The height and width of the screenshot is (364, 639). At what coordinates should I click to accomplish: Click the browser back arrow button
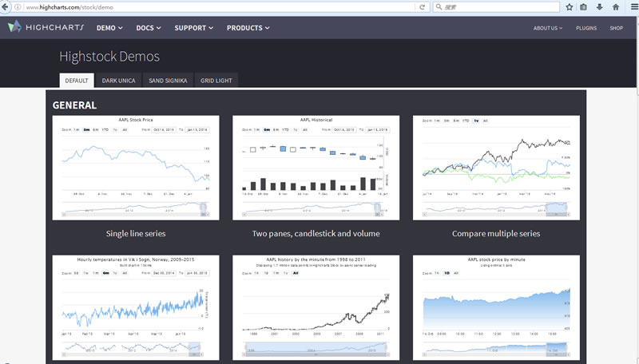[6, 6]
